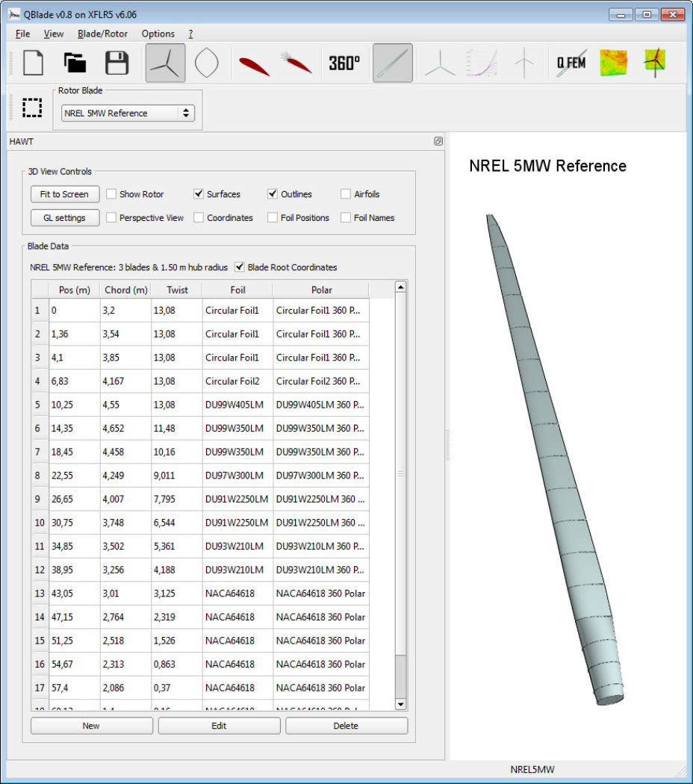Click position cell 57,4 in row 17
The width and height of the screenshot is (693, 784).
coord(75,688)
